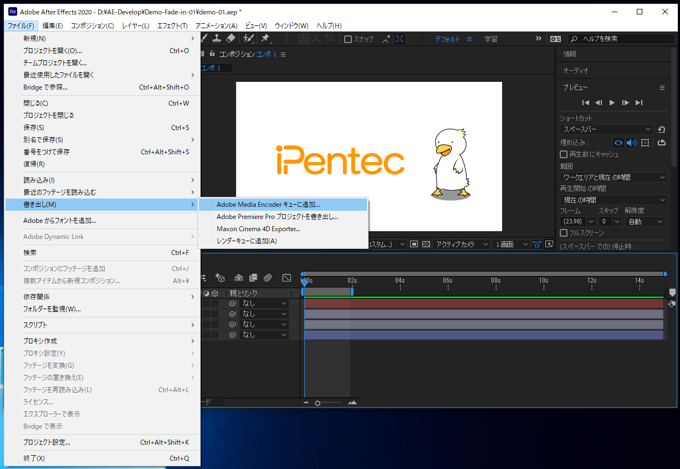The image size is (680, 469).
Task: Show hidden workspaces with double chevron
Action: click(538, 39)
